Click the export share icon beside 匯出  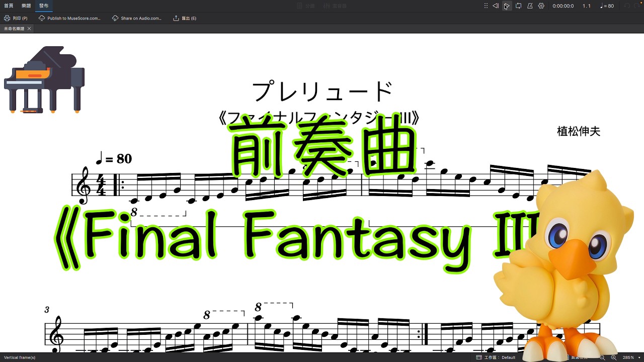pos(176,18)
